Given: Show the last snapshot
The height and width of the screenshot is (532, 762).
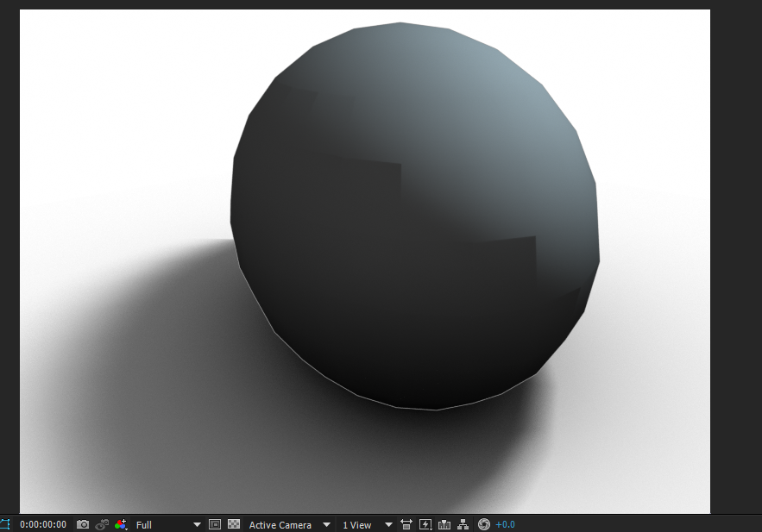Looking at the screenshot, I should tap(102, 525).
